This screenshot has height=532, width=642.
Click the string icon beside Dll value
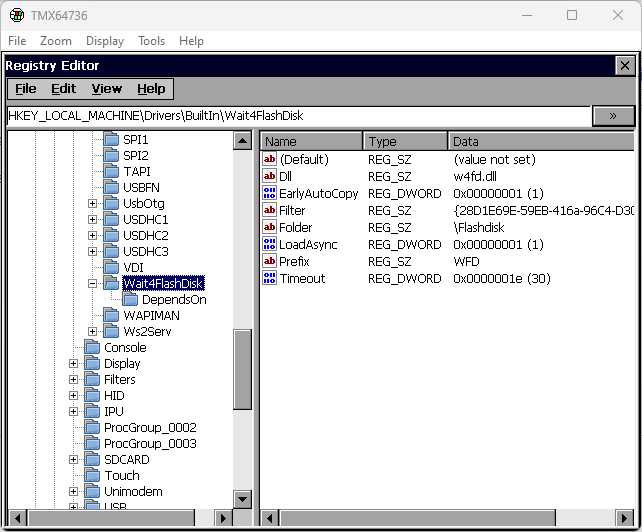coord(269,176)
